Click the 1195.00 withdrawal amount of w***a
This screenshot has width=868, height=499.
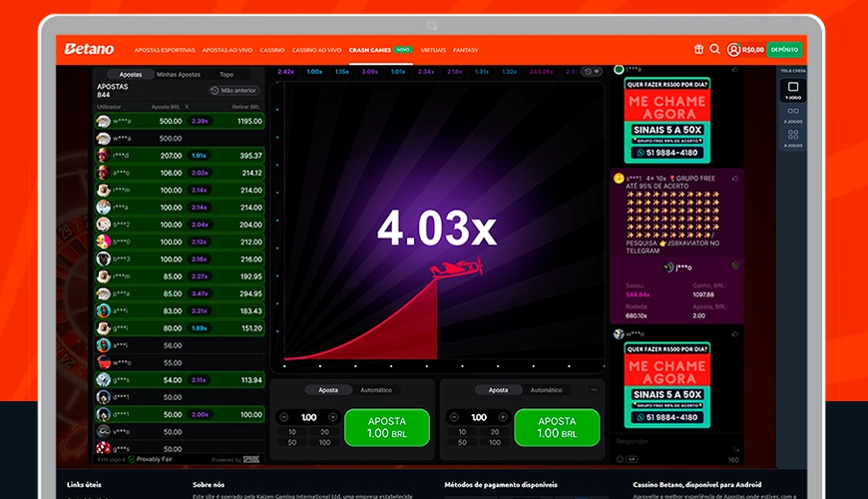pyautogui.click(x=250, y=121)
